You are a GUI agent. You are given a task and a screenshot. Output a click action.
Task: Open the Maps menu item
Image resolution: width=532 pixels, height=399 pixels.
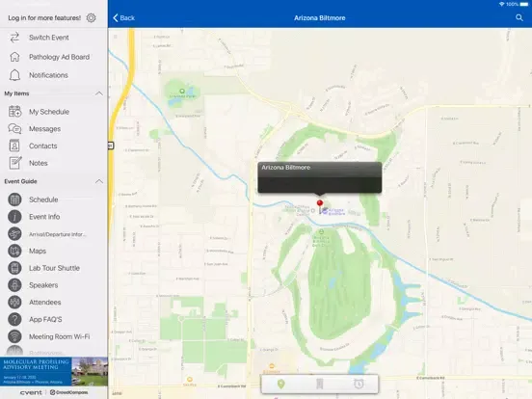click(38, 252)
